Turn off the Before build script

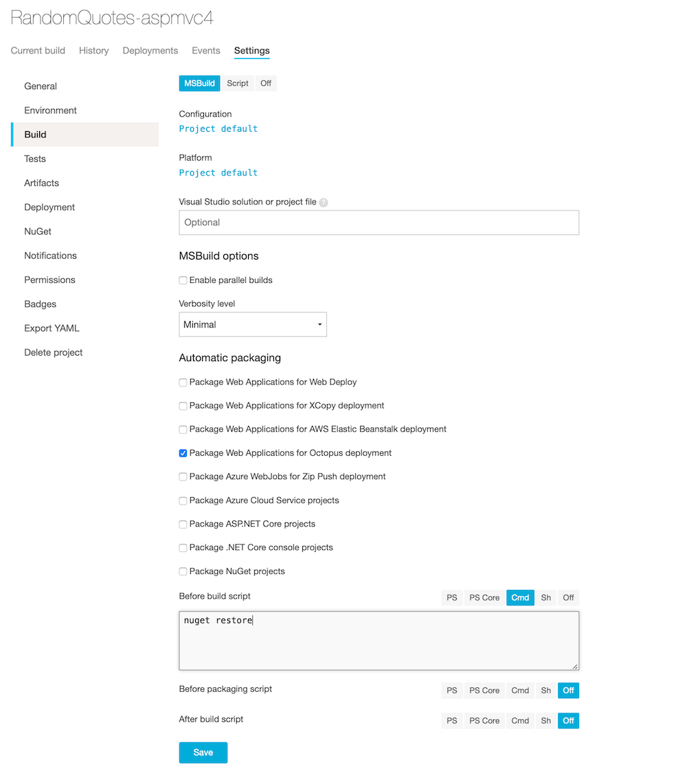pyautogui.click(x=568, y=597)
